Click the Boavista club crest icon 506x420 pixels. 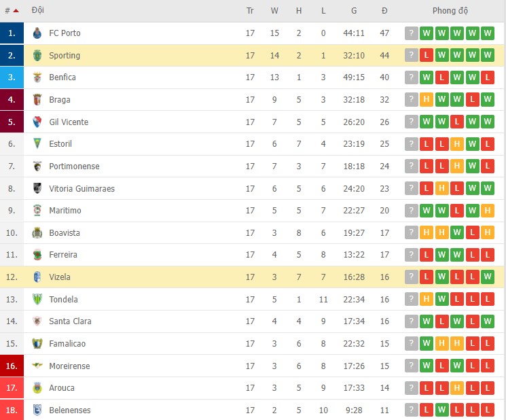pyautogui.click(x=37, y=233)
